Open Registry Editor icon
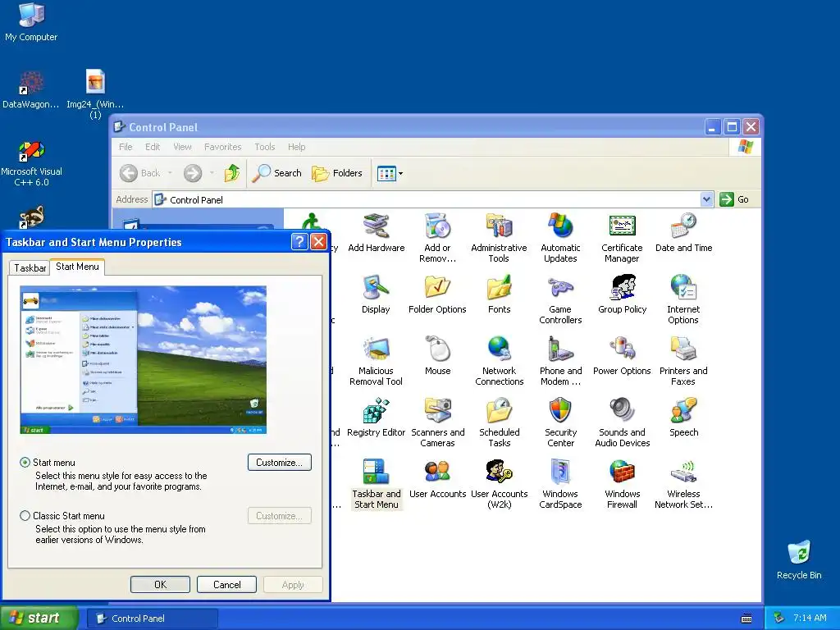Image resolution: width=840 pixels, height=630 pixels. [x=376, y=418]
